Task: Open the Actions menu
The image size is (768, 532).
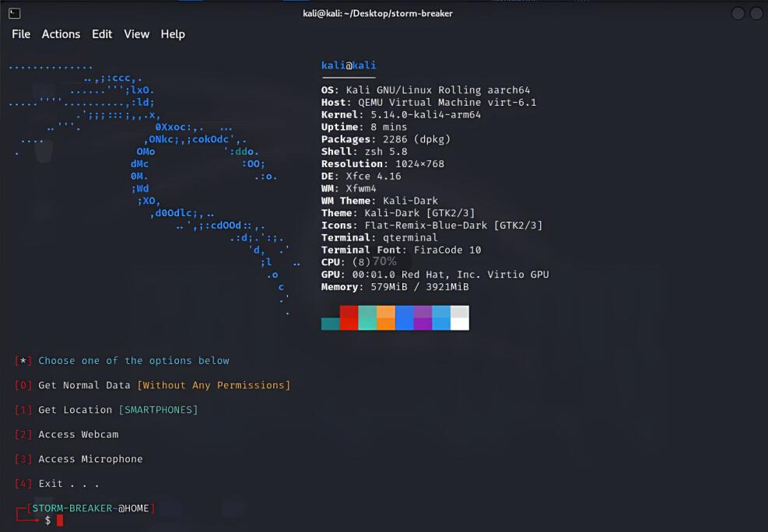Action: tap(61, 34)
